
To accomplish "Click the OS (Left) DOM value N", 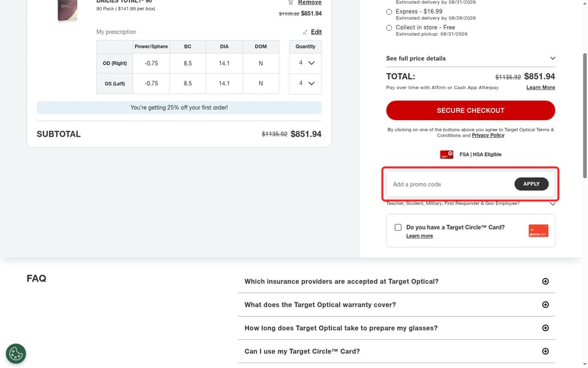I will coord(261,83).
